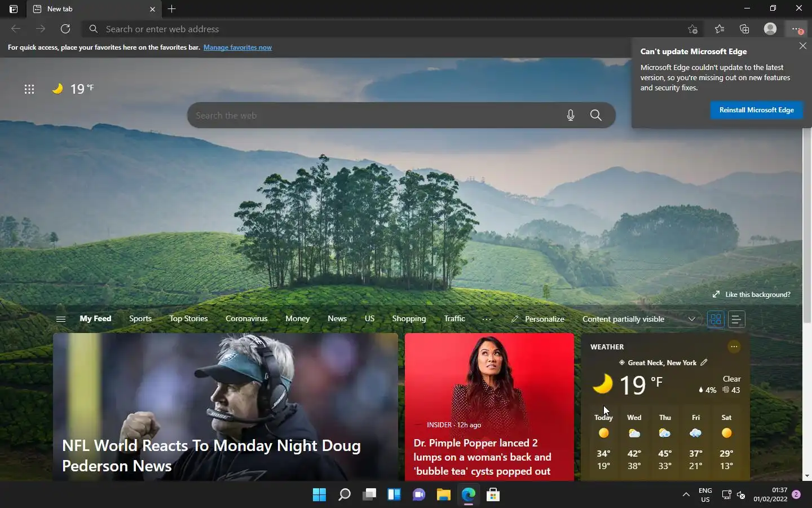Viewport: 812px width, 508px height.
Task: Select the Traffic tab
Action: tap(454, 318)
